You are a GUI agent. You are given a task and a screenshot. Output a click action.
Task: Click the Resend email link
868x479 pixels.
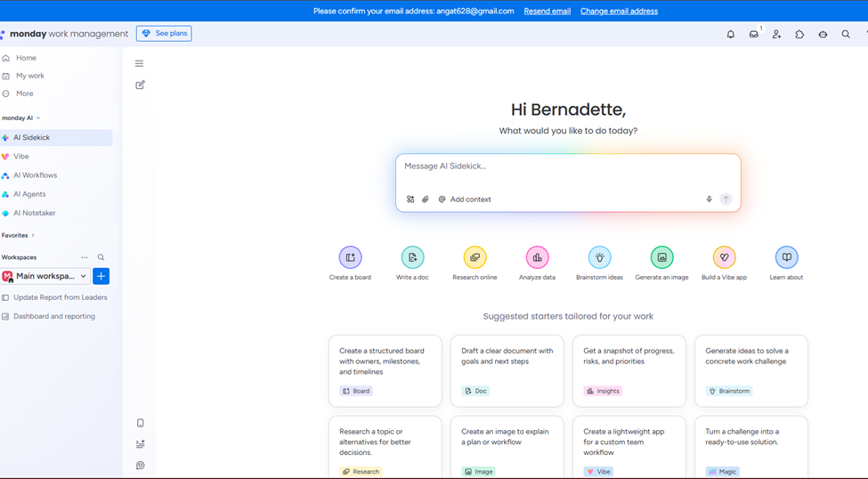[x=547, y=11]
